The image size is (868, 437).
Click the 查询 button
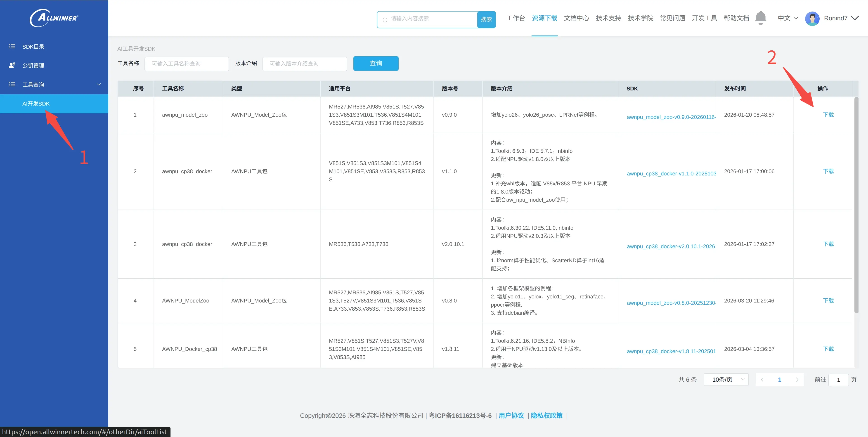(376, 63)
